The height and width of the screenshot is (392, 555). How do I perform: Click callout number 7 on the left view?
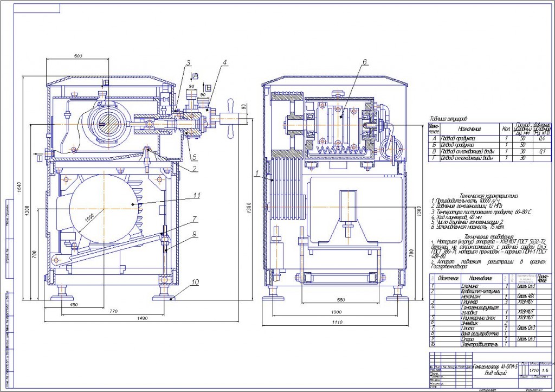195,220
